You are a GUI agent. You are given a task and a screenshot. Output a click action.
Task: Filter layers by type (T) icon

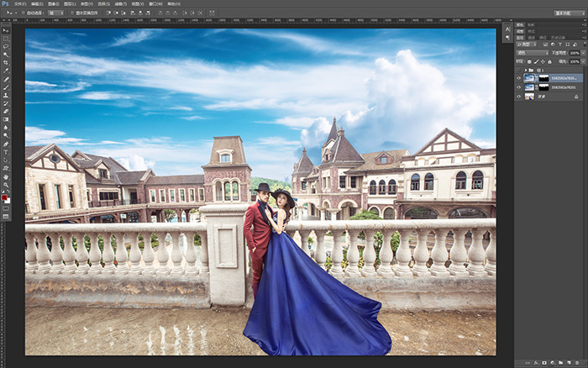click(560, 45)
